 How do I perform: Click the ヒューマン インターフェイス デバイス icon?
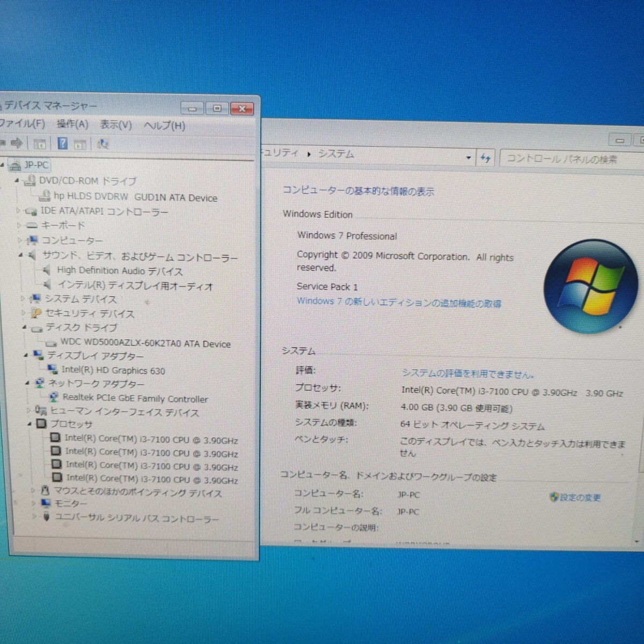point(41,411)
